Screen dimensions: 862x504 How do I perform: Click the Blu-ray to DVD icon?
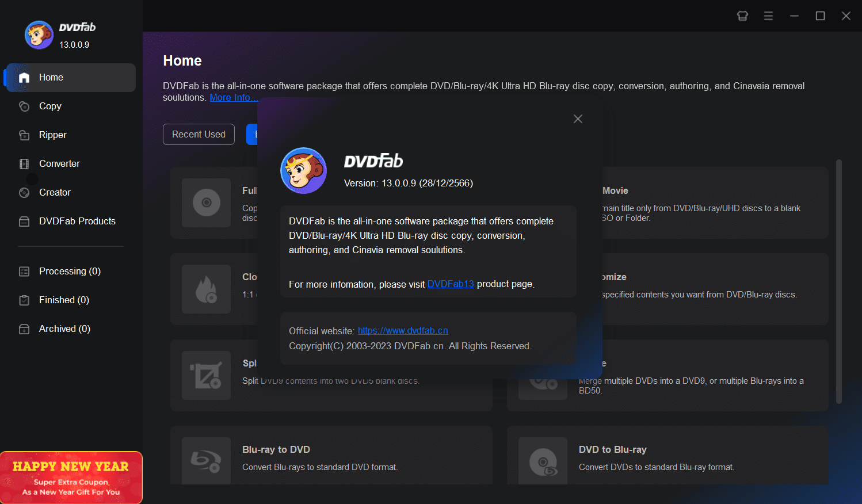[207, 461]
